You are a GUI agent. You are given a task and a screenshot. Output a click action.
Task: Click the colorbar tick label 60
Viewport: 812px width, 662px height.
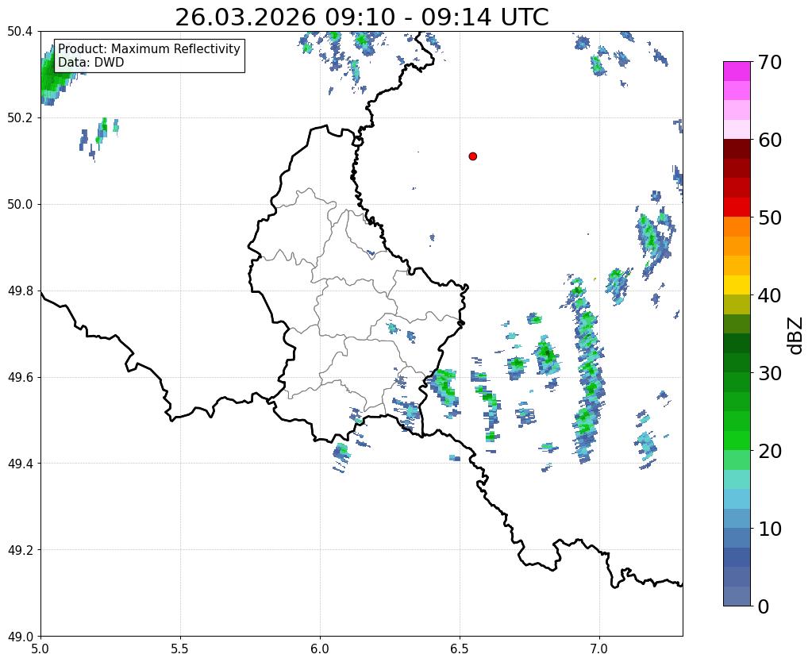(770, 140)
